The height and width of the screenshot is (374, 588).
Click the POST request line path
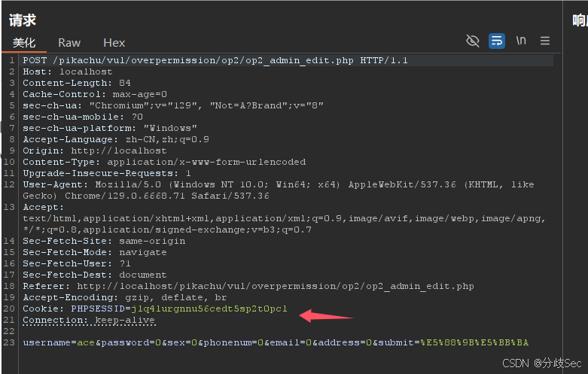click(x=203, y=60)
